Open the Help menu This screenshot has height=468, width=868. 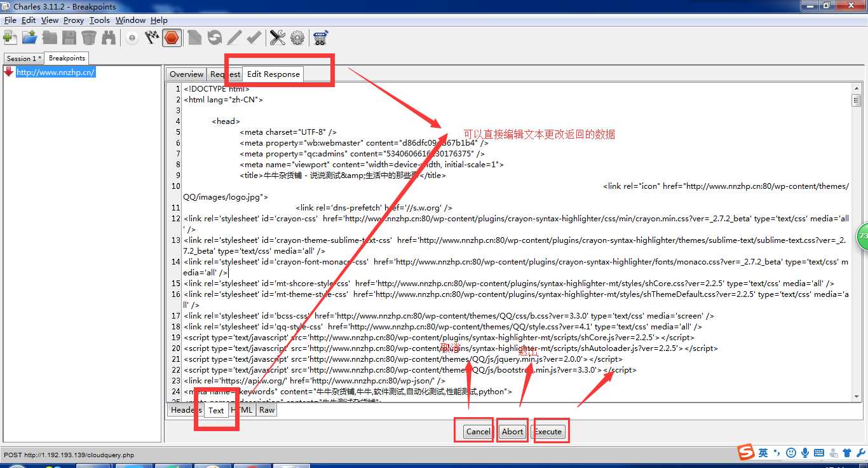click(159, 20)
